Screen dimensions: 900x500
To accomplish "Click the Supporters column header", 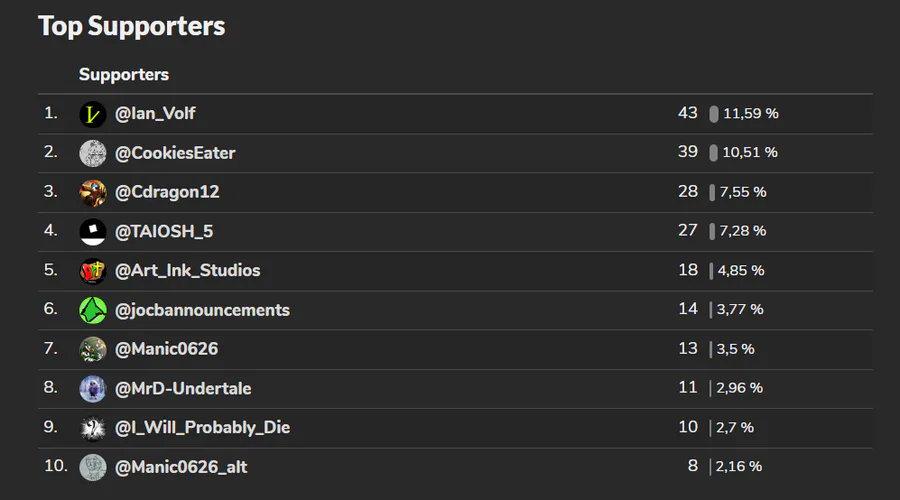I will (124, 75).
